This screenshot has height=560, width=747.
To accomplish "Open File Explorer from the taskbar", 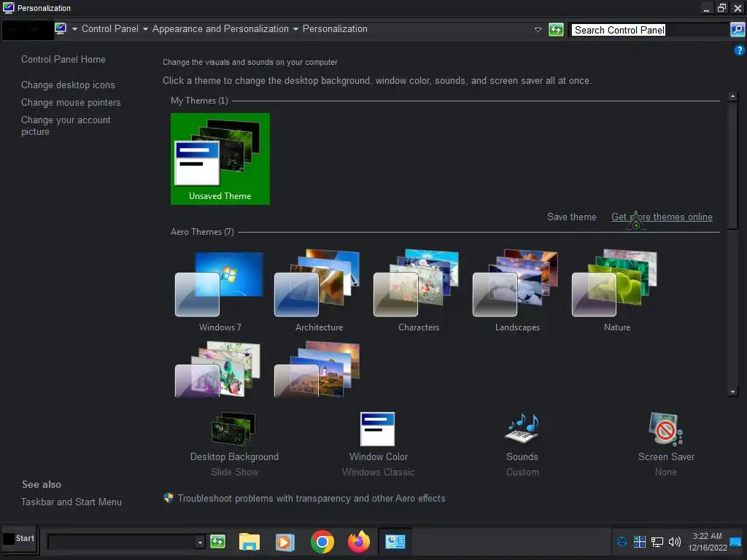I will (x=249, y=542).
